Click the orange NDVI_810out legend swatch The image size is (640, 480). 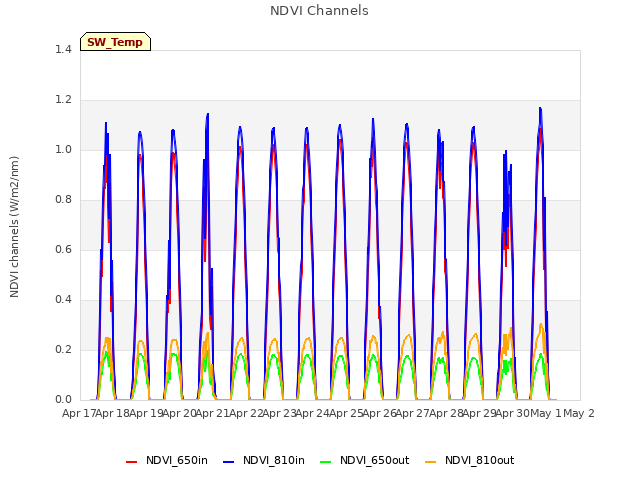click(431, 462)
